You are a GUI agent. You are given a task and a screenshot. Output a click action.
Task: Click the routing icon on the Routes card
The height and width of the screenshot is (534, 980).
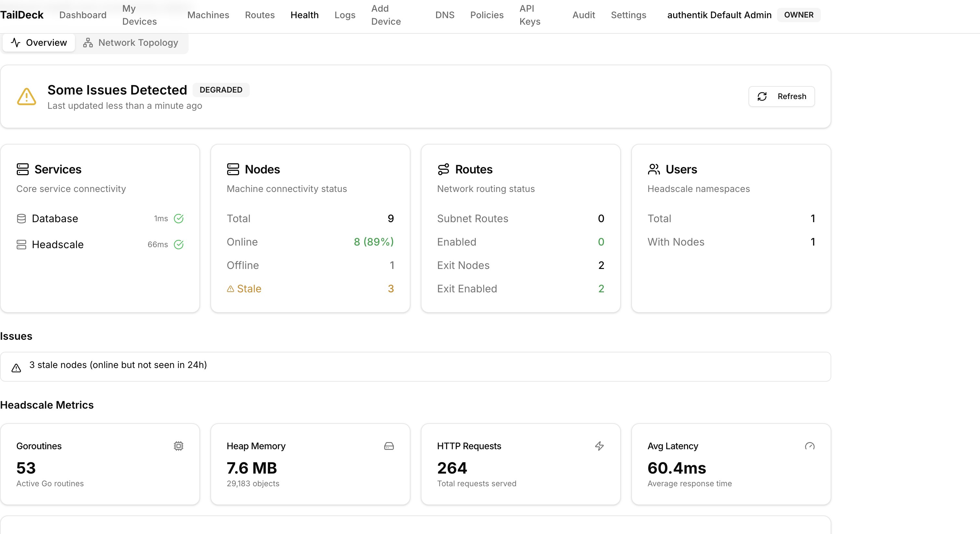(444, 169)
